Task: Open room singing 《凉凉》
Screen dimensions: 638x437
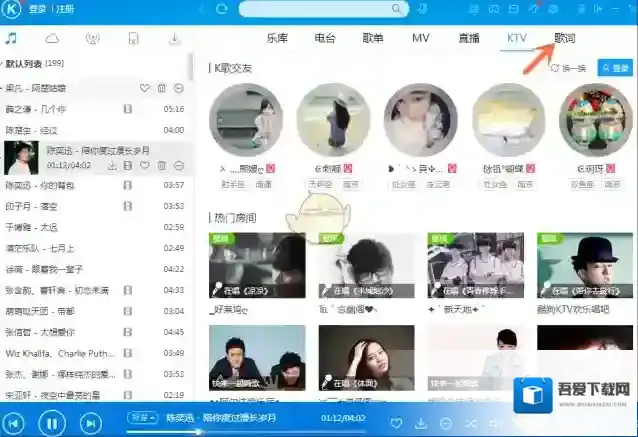Action: (x=257, y=265)
